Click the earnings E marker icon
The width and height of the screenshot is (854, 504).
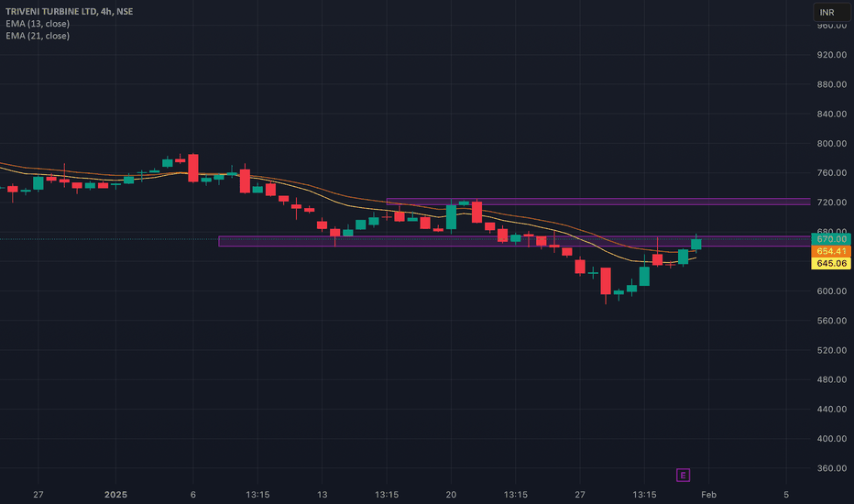coord(683,475)
